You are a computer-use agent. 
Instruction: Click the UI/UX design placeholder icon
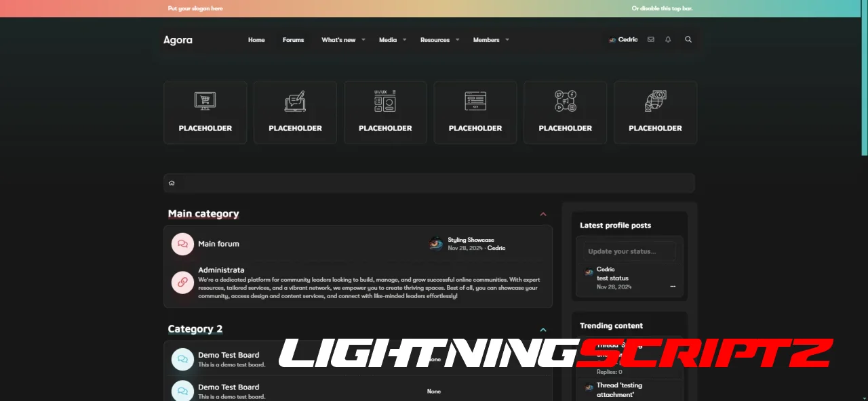(385, 102)
